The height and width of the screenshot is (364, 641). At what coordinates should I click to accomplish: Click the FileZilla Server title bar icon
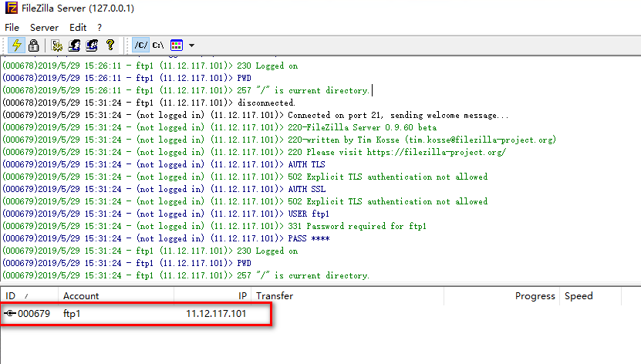click(12, 8)
